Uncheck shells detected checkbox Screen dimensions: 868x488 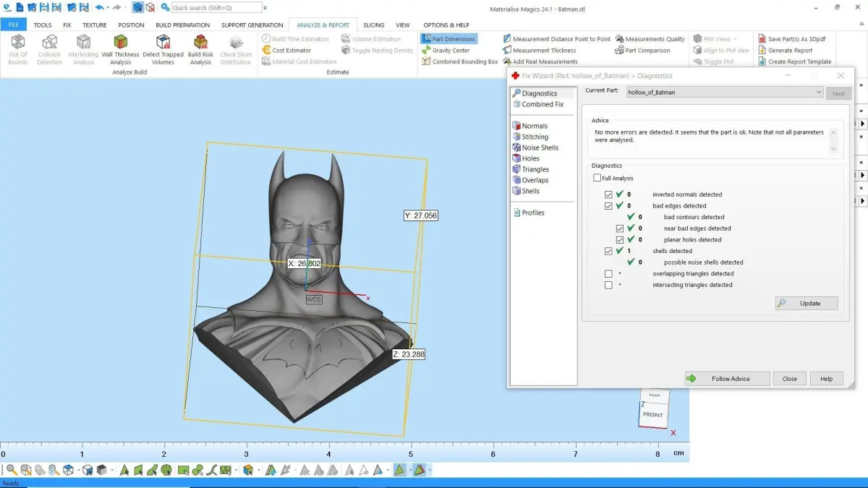[x=608, y=251]
